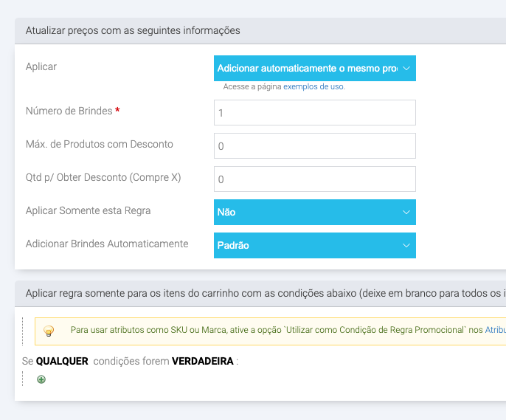Click the Máx. de Produtos com Desconto field
The width and height of the screenshot is (506, 420).
click(314, 146)
